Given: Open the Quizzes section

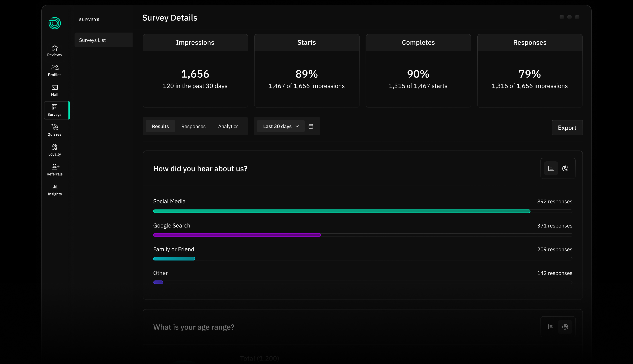Looking at the screenshot, I should click(55, 130).
